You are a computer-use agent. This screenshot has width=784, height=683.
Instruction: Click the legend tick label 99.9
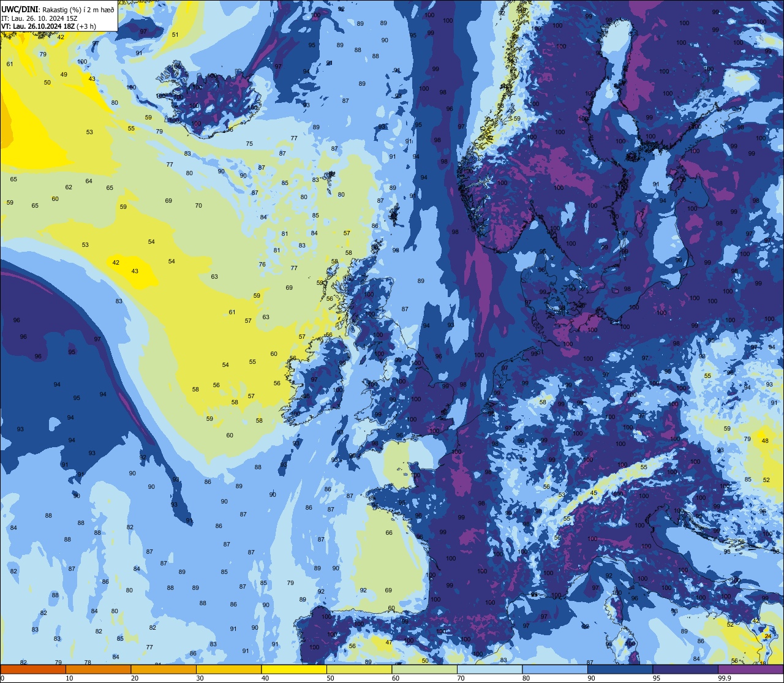pos(725,678)
